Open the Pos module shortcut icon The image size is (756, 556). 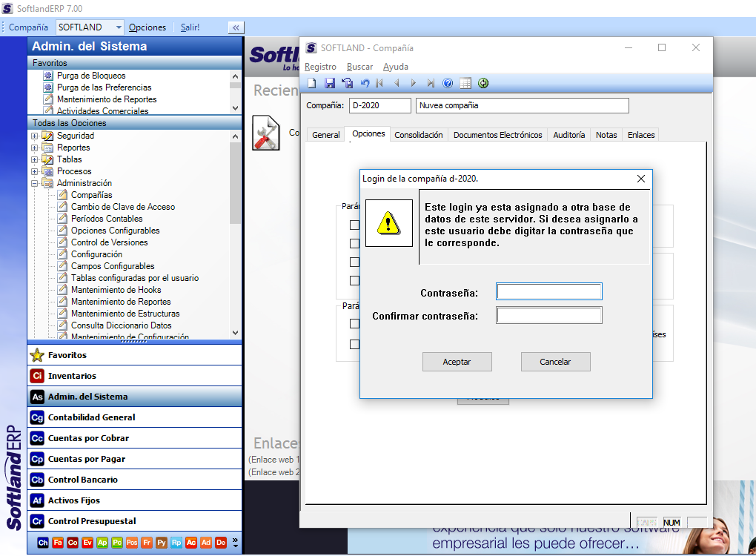pyautogui.click(x=132, y=543)
